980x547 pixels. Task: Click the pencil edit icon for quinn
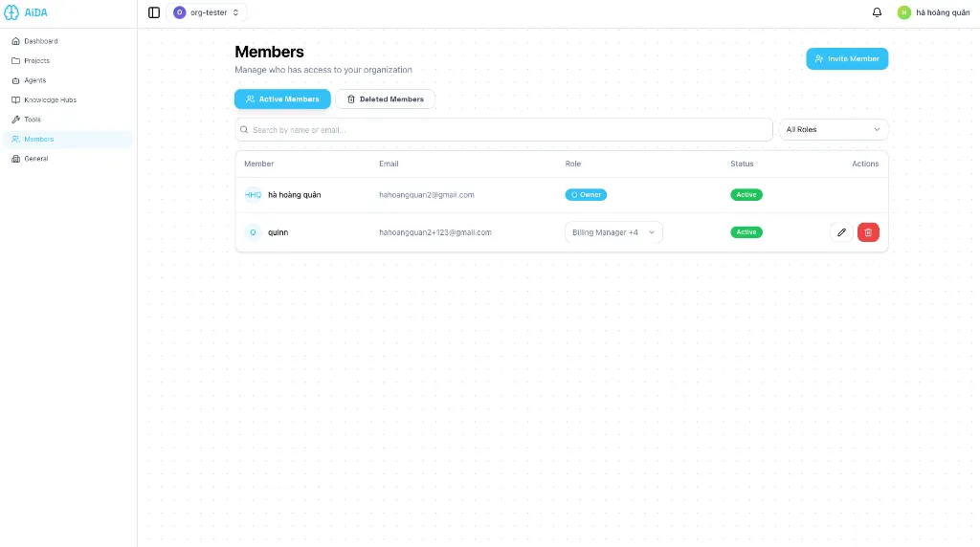point(841,232)
